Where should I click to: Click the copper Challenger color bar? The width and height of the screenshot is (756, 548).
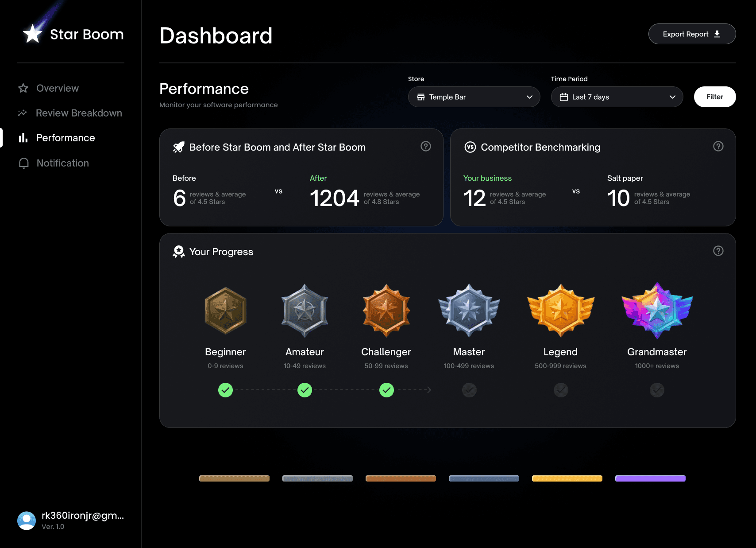pos(401,478)
